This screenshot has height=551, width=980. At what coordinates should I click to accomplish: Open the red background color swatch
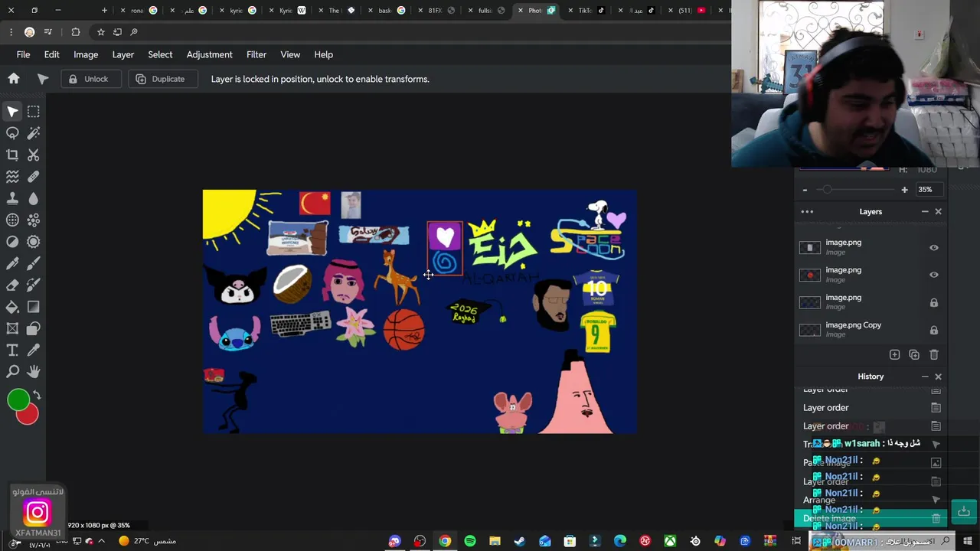(x=29, y=415)
